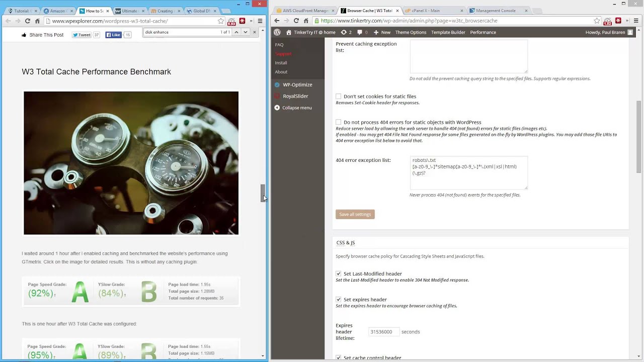Uncheck Set Last-Modified header
The image size is (644, 362).
pos(339,274)
